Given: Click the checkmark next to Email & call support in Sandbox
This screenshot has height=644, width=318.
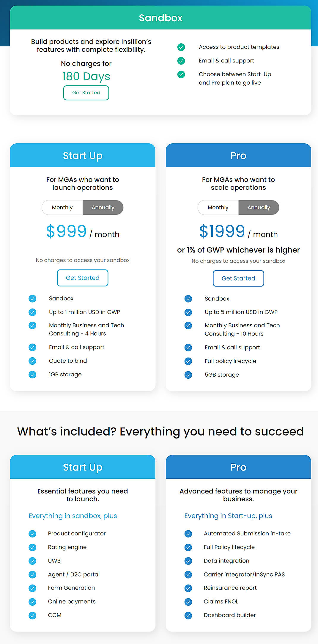Looking at the screenshot, I should coord(181,61).
